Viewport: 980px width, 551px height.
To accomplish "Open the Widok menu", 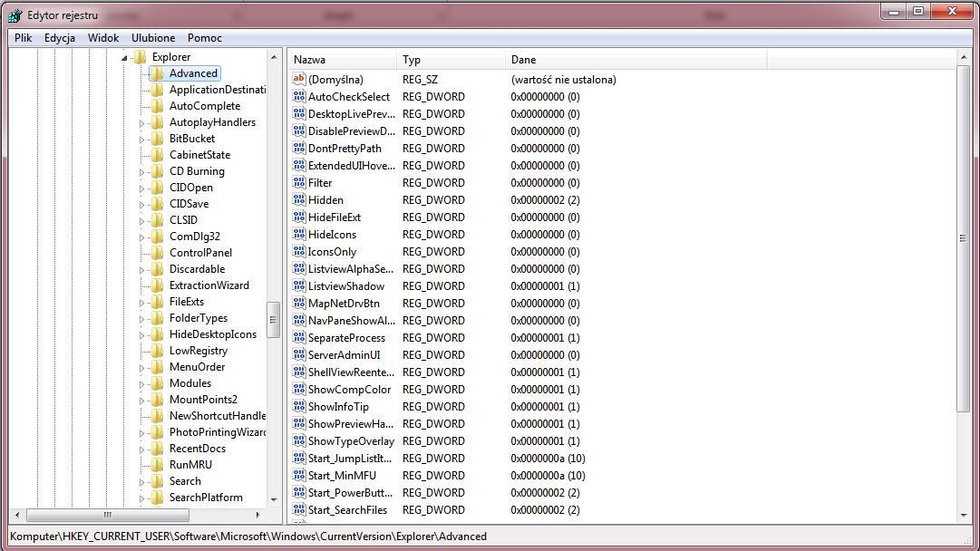I will coord(103,37).
